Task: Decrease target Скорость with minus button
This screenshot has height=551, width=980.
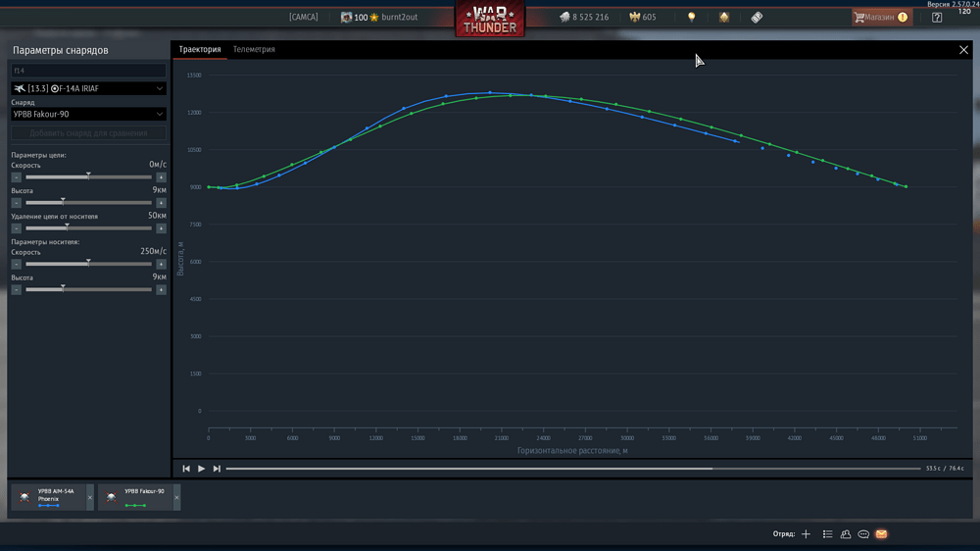Action: coord(17,177)
